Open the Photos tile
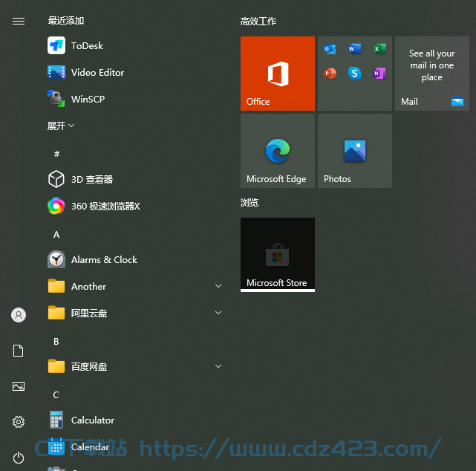 354,151
